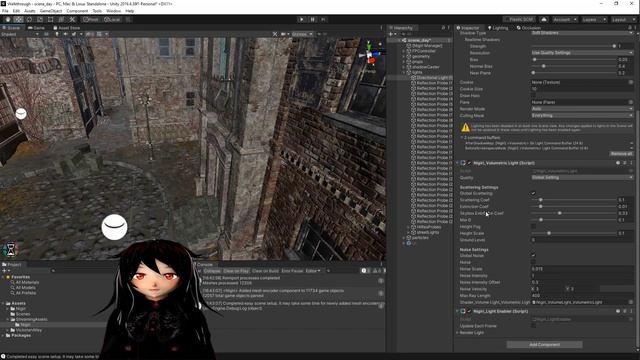Open Account dropdown in toolbar
The image size is (640, 360).
[565, 20]
